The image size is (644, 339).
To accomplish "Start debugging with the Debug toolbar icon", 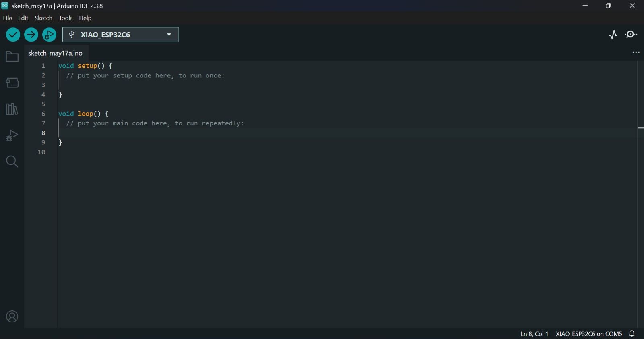I will pos(49,35).
